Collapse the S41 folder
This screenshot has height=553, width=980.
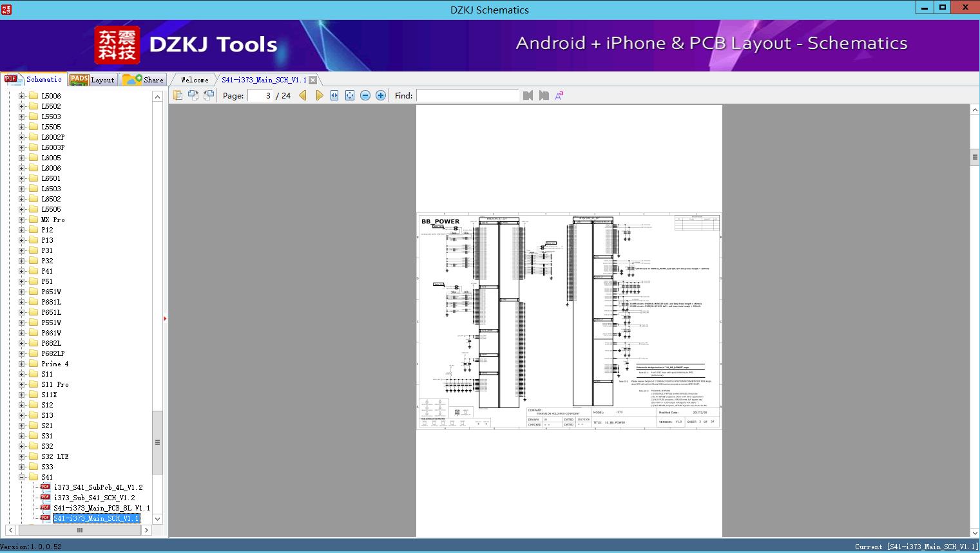tap(21, 477)
